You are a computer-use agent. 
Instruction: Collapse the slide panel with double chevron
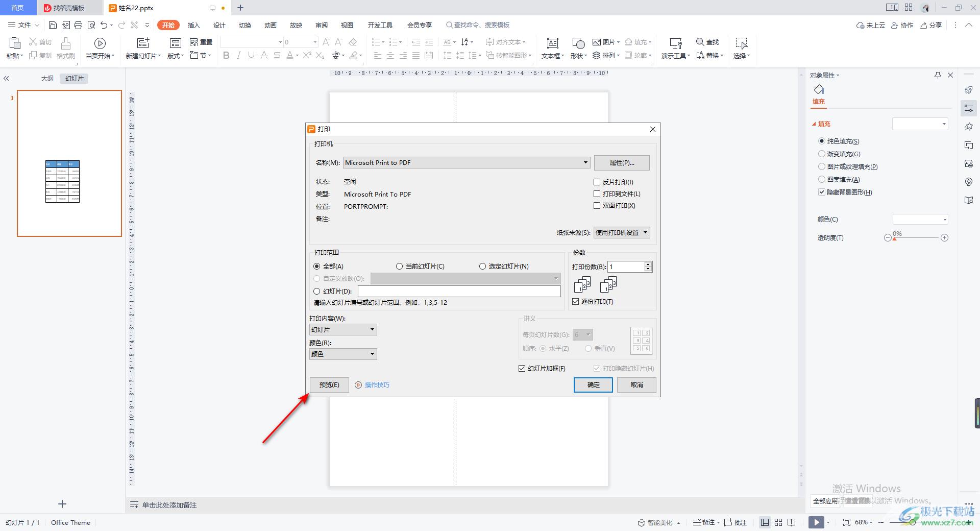(6, 79)
